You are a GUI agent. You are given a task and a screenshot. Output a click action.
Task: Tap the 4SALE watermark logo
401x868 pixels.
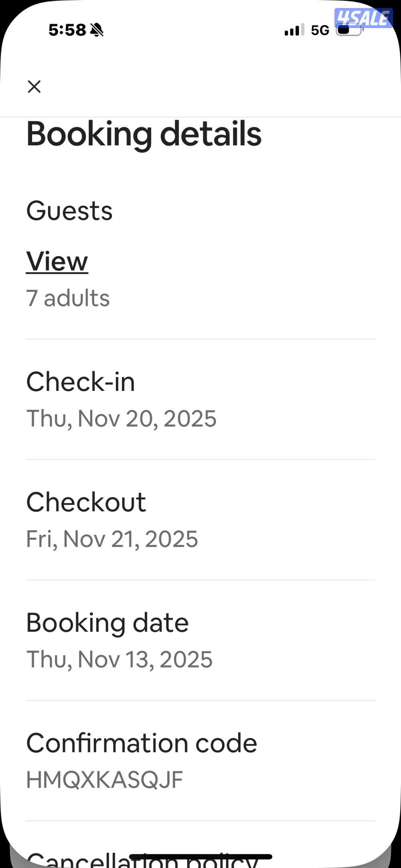coord(363,18)
